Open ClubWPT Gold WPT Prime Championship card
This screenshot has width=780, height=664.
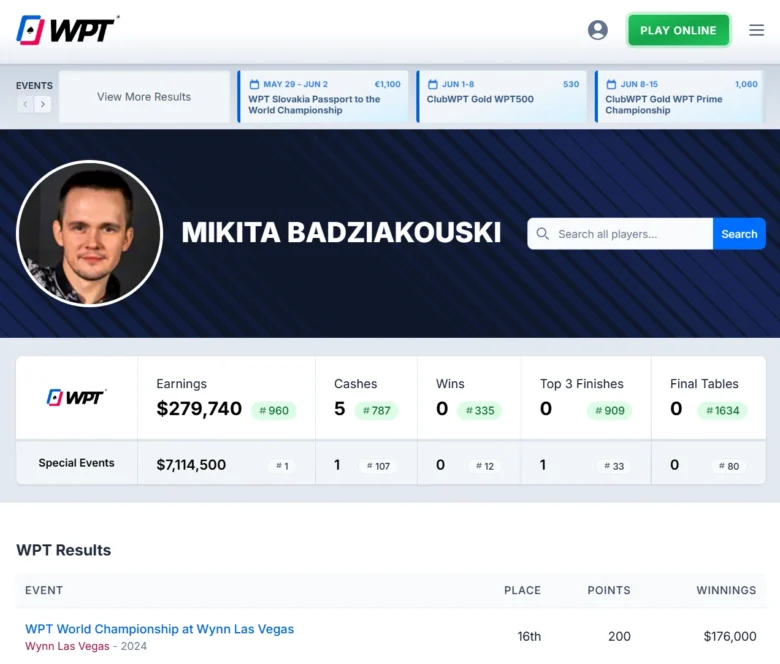point(681,96)
